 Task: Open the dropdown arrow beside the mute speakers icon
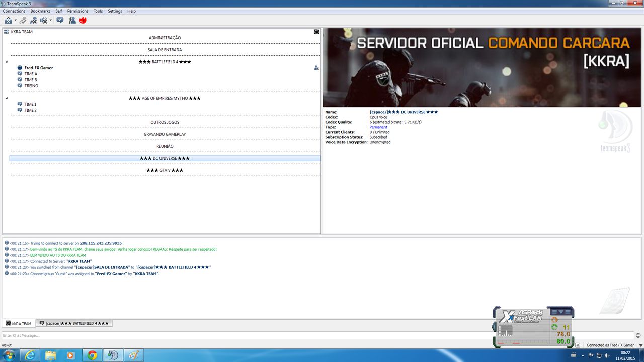[x=51, y=21]
